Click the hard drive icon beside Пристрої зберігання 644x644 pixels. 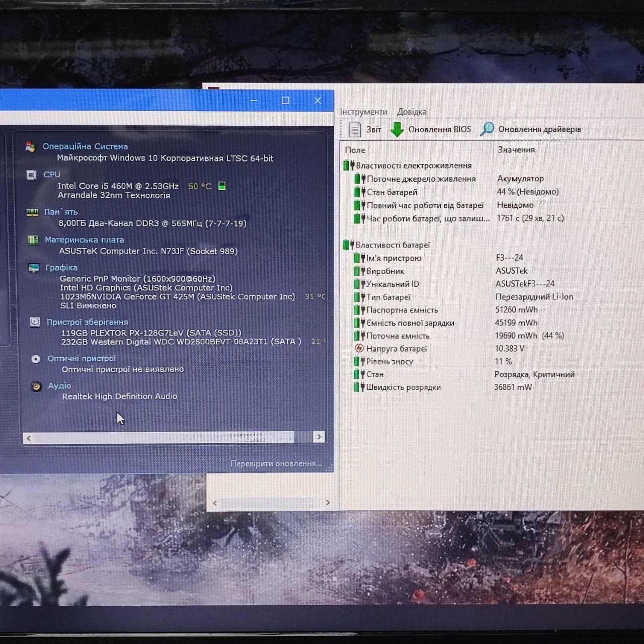coord(35,322)
